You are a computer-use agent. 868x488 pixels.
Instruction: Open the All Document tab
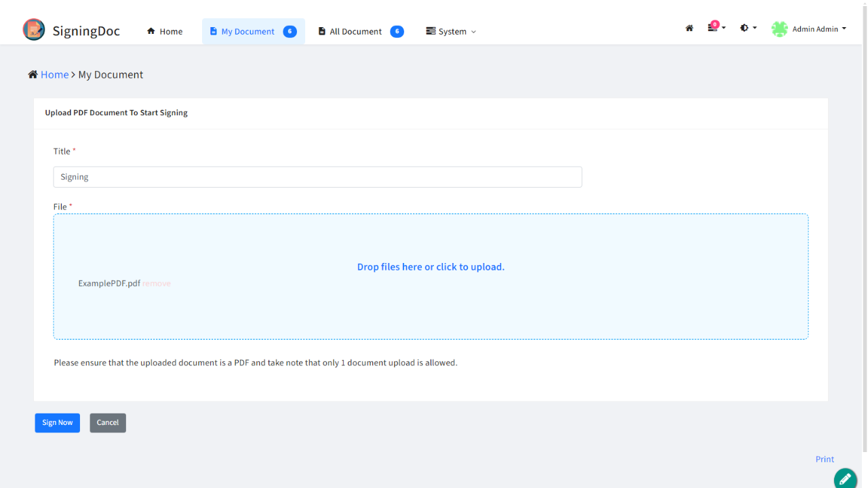click(x=355, y=31)
